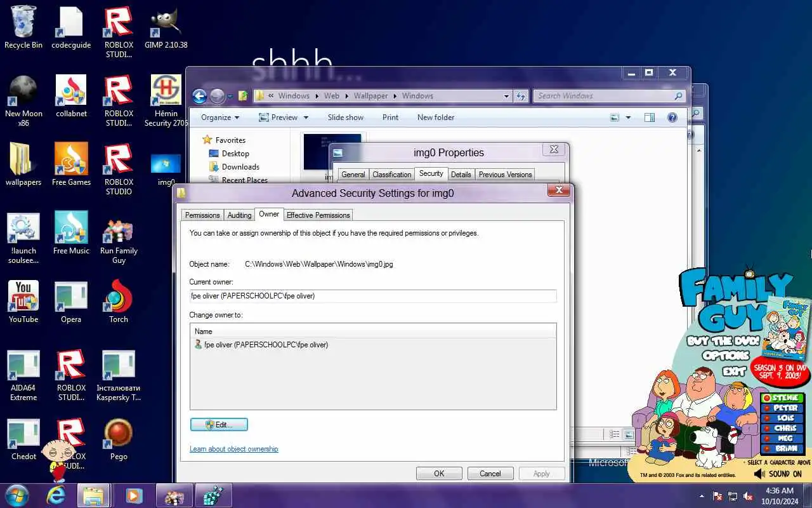Expand breadcrumb arrow after Wallpaper
Image resolution: width=812 pixels, height=508 pixels.
395,96
